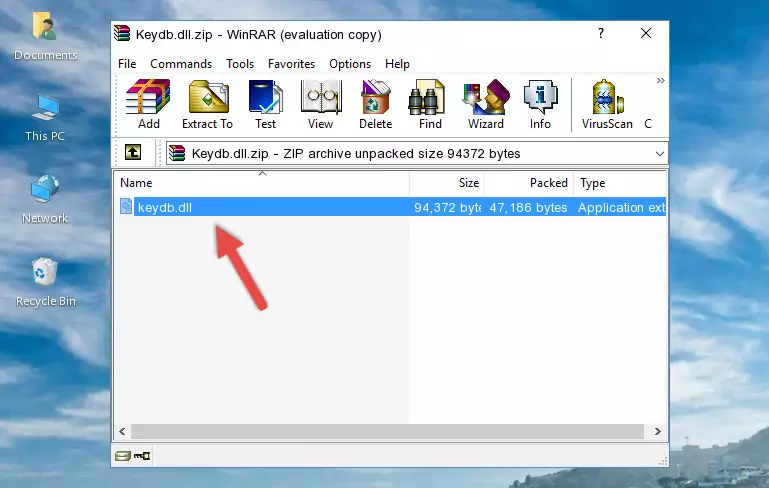
Task: Open Documents desktop icon
Action: pos(45,37)
